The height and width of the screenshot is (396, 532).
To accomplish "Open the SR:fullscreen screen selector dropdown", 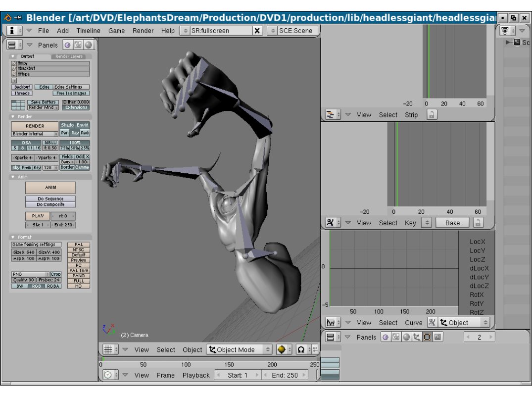I will pyautogui.click(x=185, y=31).
